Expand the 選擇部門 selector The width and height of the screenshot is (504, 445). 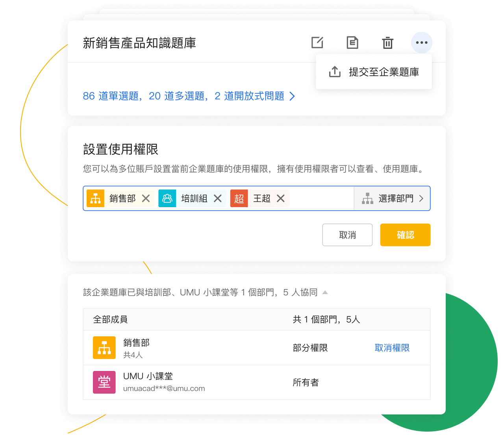point(392,198)
